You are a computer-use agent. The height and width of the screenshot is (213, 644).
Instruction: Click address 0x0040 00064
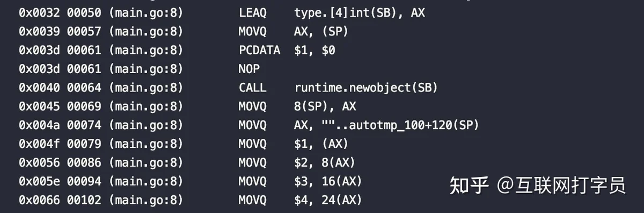[60, 88]
